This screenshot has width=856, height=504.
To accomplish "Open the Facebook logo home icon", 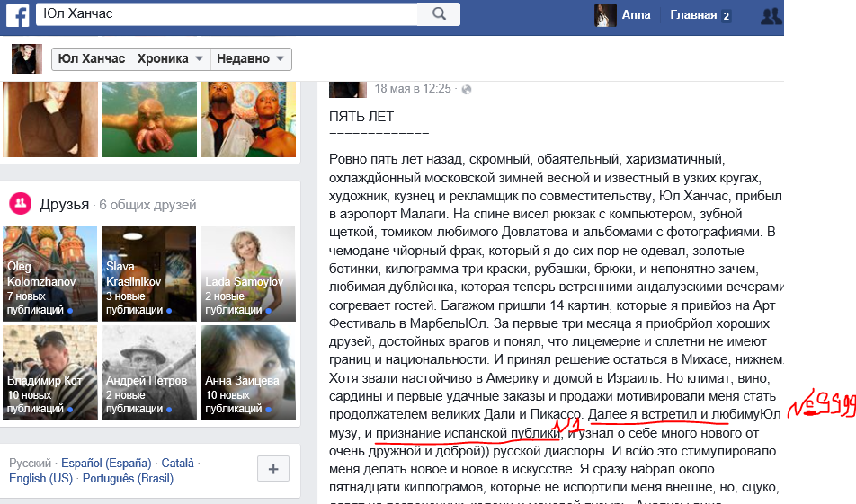I will [17, 14].
